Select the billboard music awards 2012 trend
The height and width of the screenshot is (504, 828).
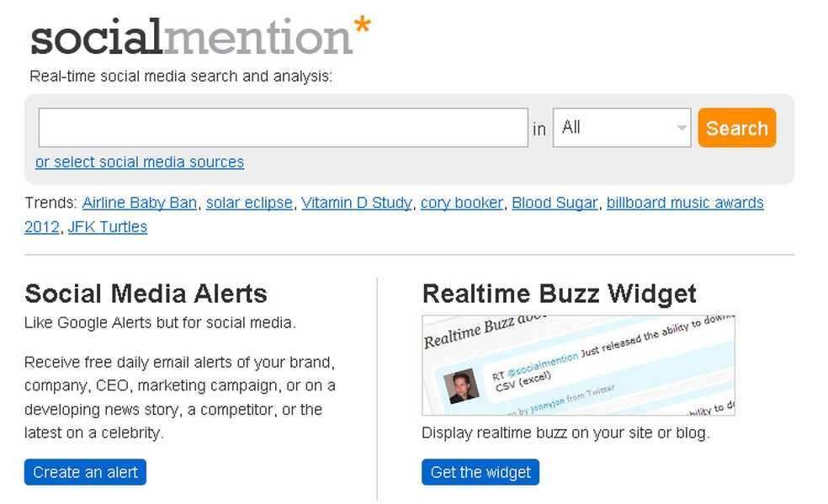point(685,203)
